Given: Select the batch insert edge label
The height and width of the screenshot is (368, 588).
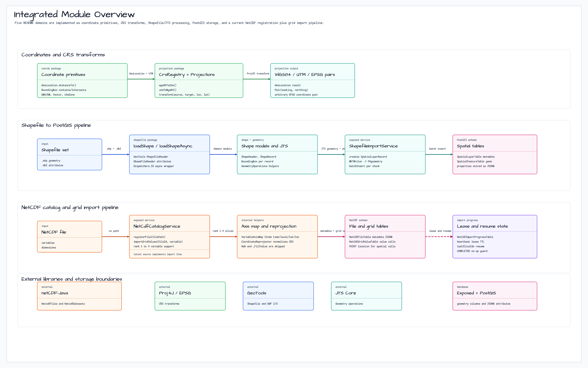Looking at the screenshot, I should pyautogui.click(x=437, y=149).
